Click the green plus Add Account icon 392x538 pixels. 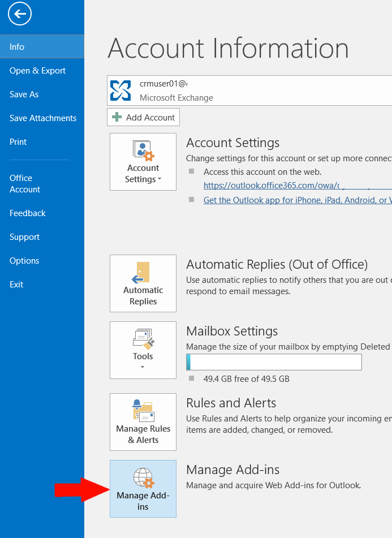pos(117,117)
